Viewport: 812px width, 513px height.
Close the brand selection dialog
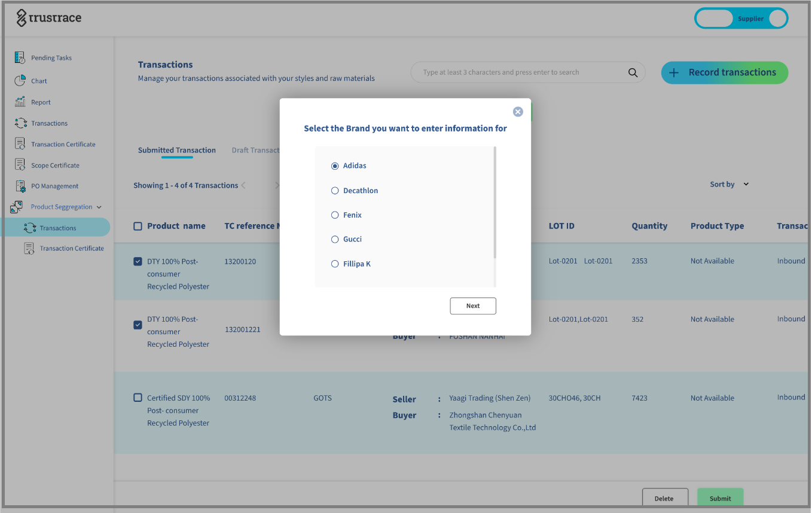(518, 112)
